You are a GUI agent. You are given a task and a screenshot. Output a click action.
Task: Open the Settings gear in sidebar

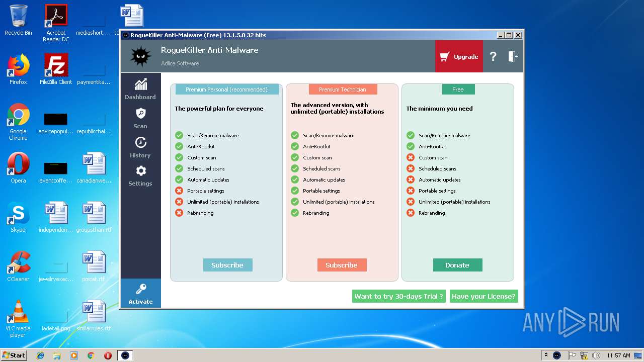pos(140,176)
